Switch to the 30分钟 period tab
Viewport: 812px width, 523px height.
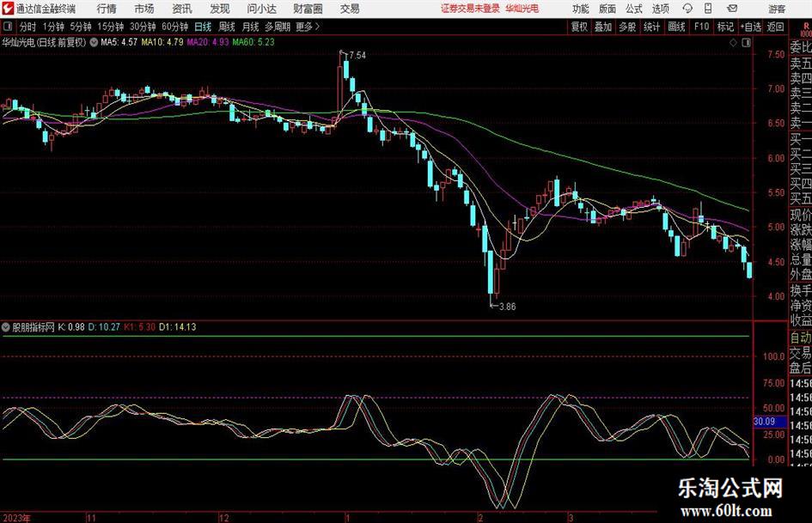point(143,27)
